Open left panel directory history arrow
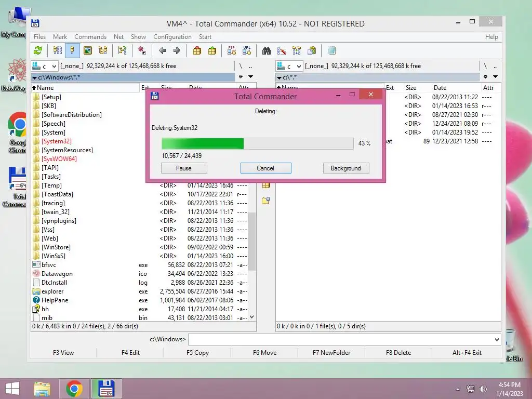532x399 pixels. pos(251,77)
